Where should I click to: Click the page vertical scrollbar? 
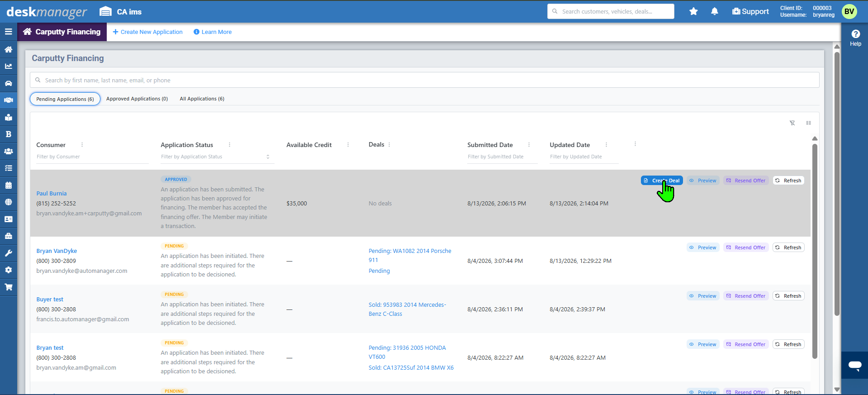click(x=837, y=183)
